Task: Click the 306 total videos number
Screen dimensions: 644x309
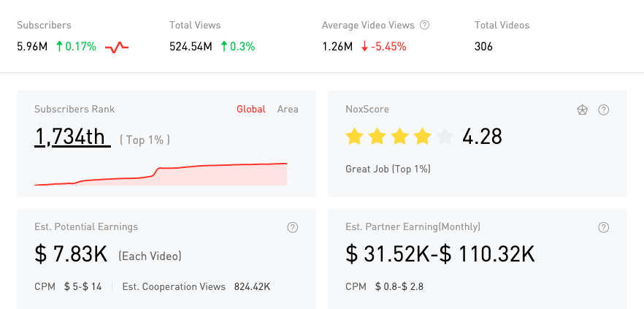Action: [x=483, y=47]
